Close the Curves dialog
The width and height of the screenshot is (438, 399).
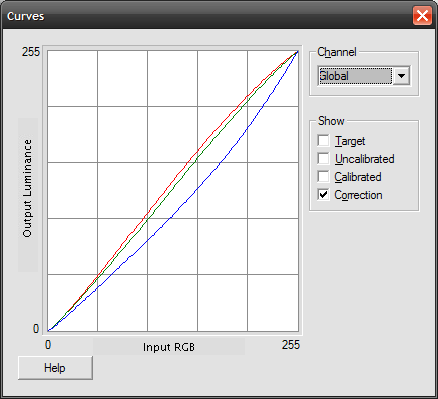click(422, 16)
